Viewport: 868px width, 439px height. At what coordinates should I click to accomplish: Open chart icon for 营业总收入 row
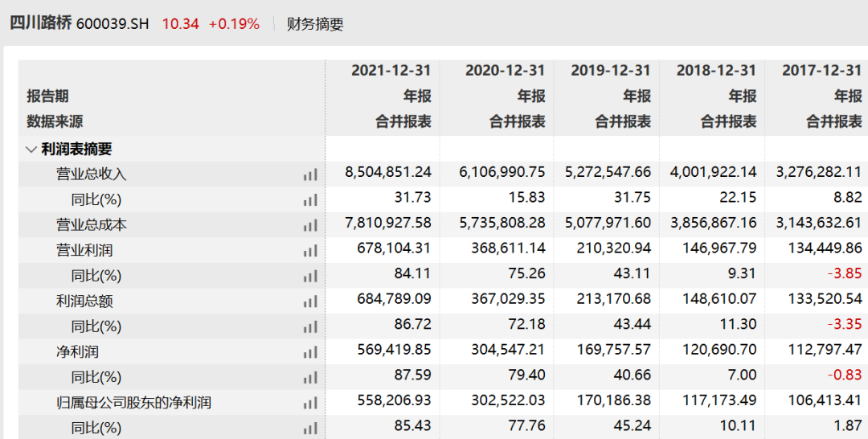tap(310, 174)
